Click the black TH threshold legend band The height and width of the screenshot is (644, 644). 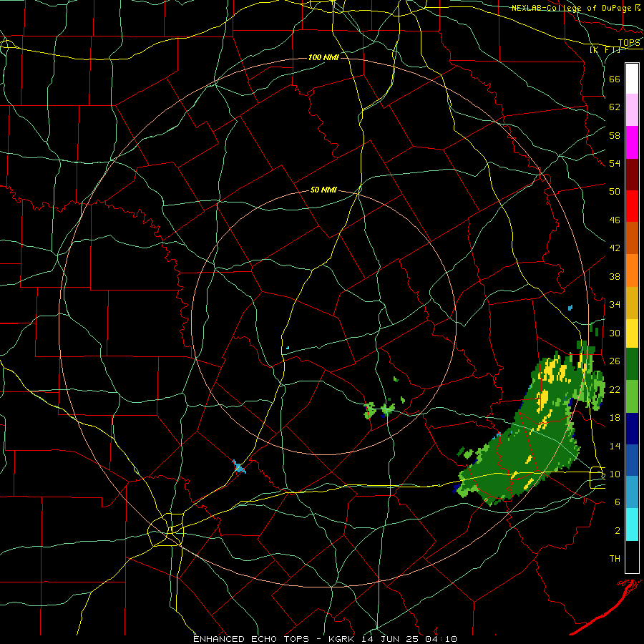pyautogui.click(x=632, y=557)
